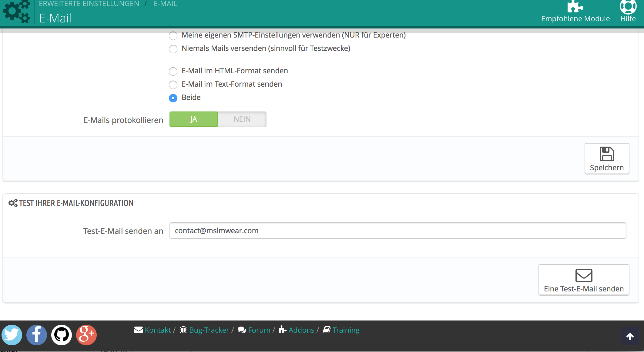Viewport: 644px width, 352px height.
Task: Click the E-MAIL breadcrumb item
Action: 165,4
